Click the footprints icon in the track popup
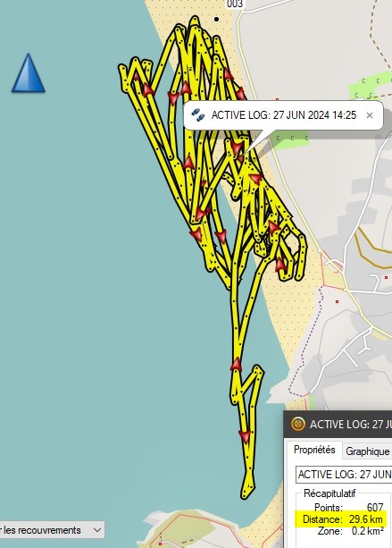Screen dimensions: 392x548 (197, 115)
